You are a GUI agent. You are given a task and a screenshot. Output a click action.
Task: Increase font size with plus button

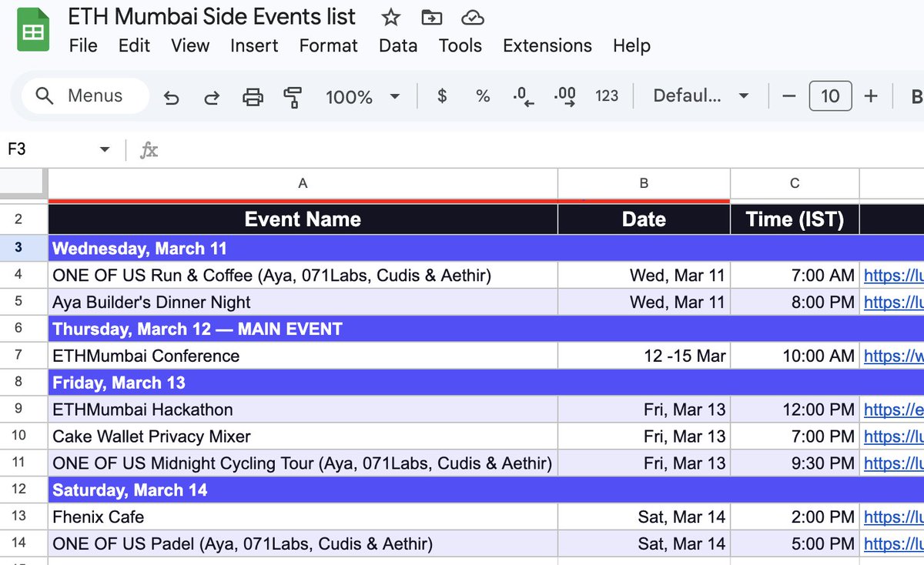tap(871, 96)
